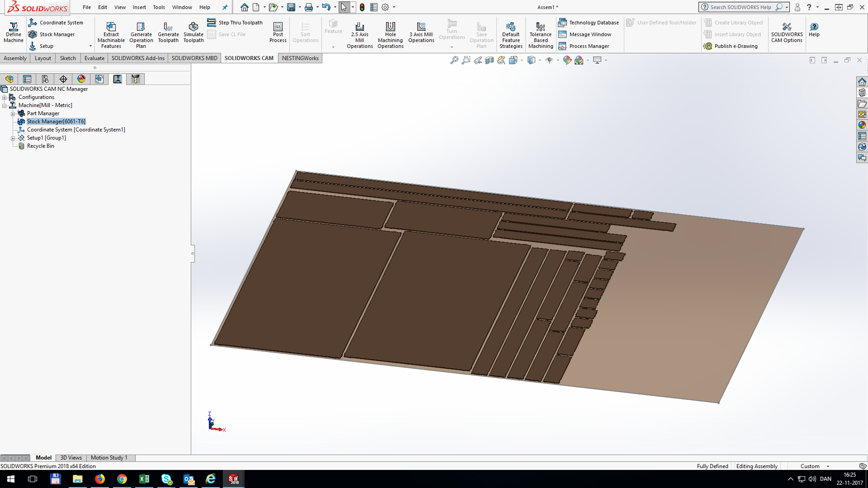
Task: Expand the Setup1 [Group1] node
Action: [x=13, y=138]
